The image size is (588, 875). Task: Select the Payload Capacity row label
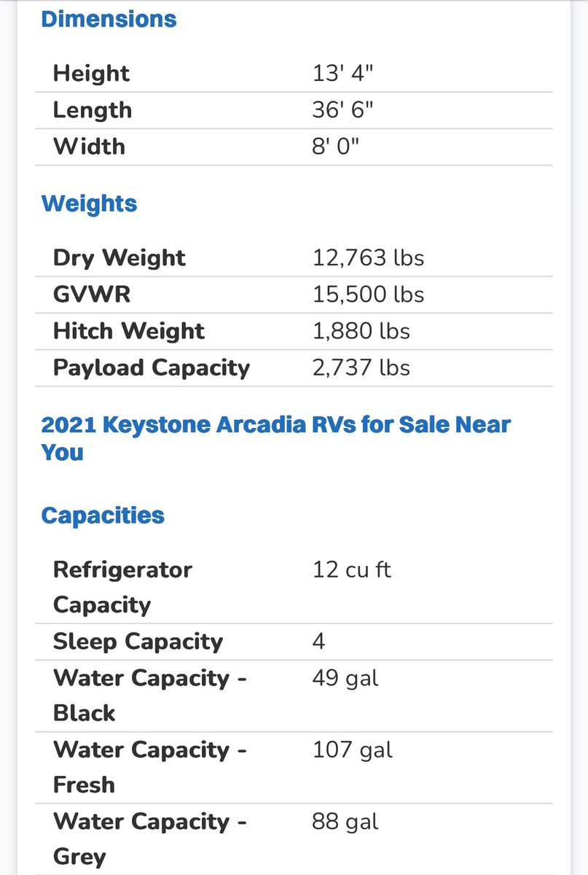152,367
